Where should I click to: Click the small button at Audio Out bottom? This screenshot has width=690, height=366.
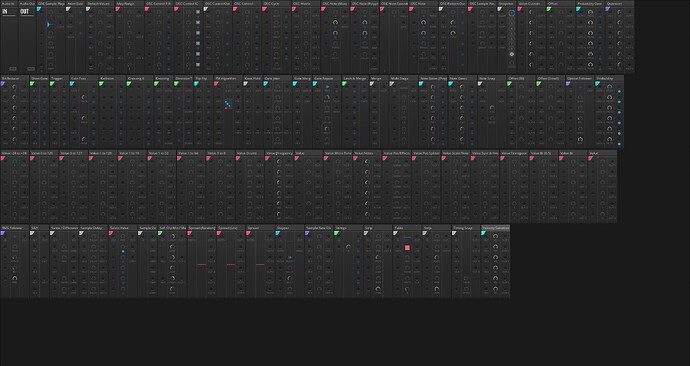point(31,69)
